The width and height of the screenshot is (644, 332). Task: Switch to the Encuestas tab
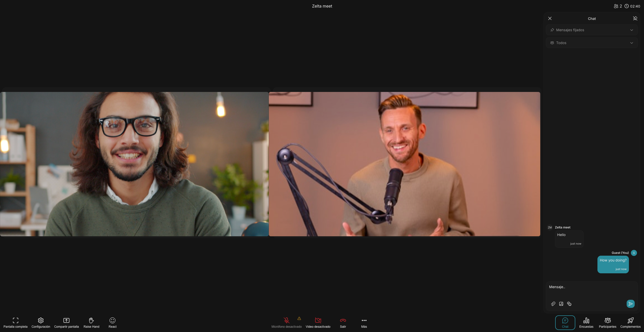click(x=586, y=322)
